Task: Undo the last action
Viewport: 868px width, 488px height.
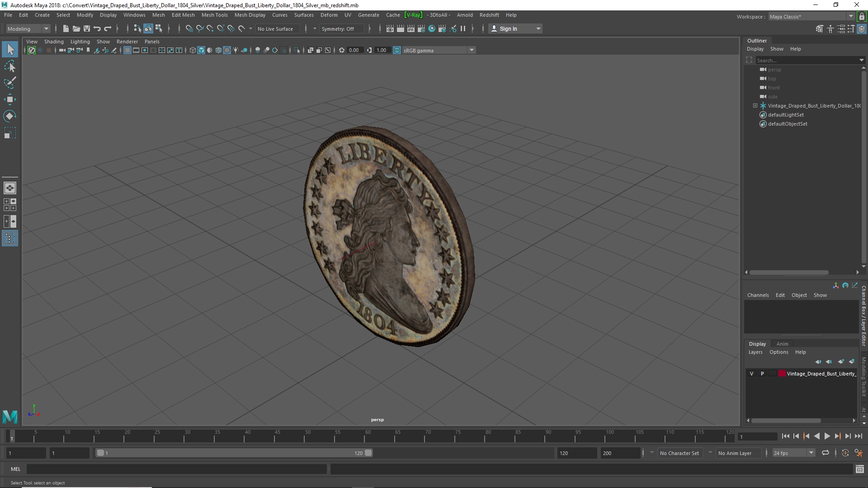Action: click(97, 28)
